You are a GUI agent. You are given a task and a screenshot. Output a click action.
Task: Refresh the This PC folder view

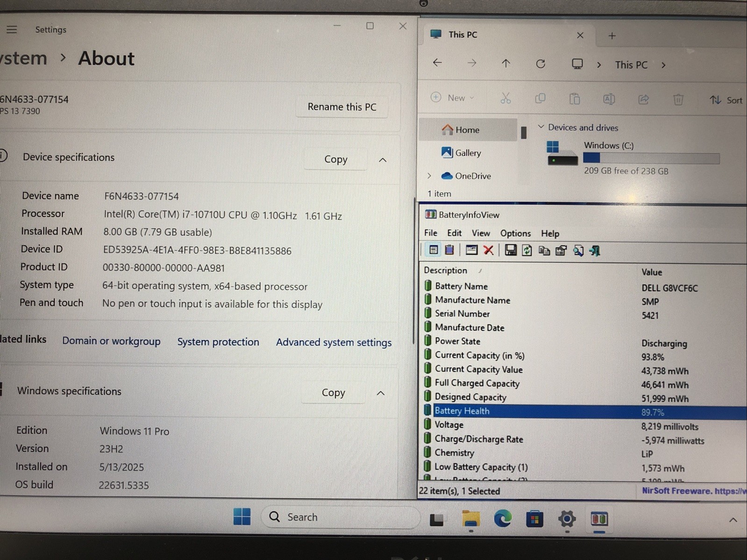click(541, 64)
